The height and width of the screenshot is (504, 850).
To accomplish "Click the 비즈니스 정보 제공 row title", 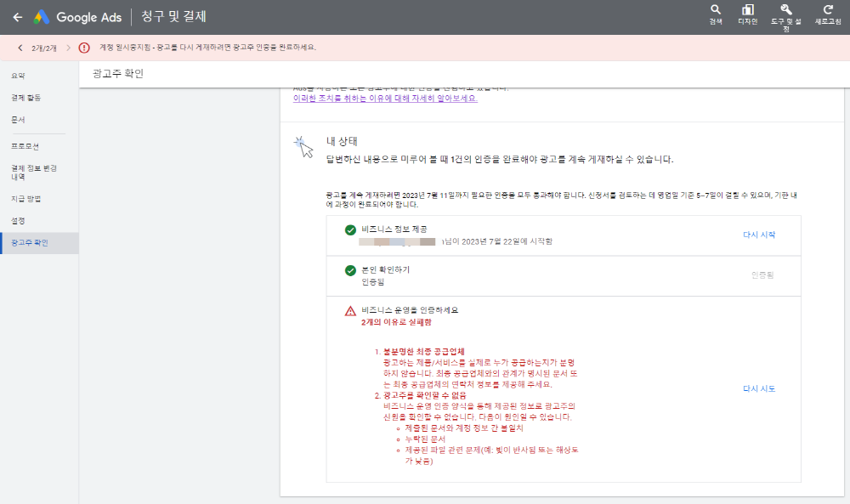I will [x=394, y=229].
